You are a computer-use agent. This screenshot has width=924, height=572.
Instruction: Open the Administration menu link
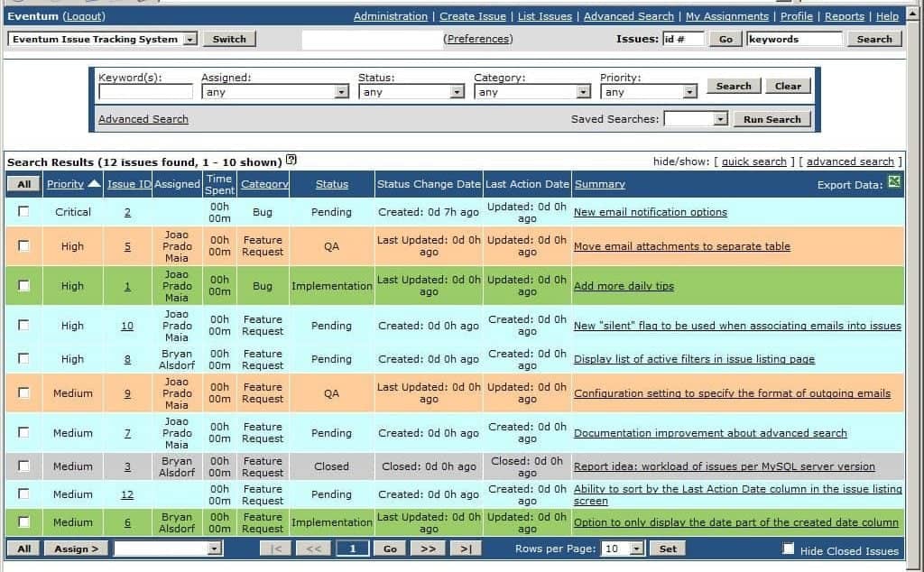click(x=390, y=16)
